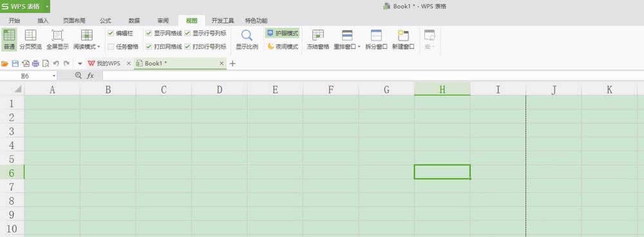Open the 审阅 ribbon tab

163,21
